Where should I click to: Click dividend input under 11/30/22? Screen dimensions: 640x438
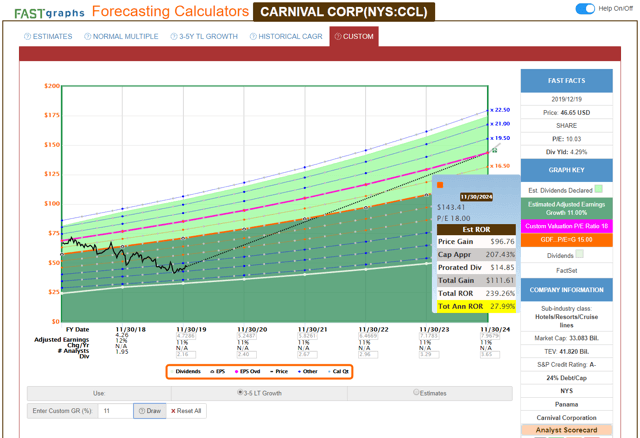pyautogui.click(x=368, y=355)
